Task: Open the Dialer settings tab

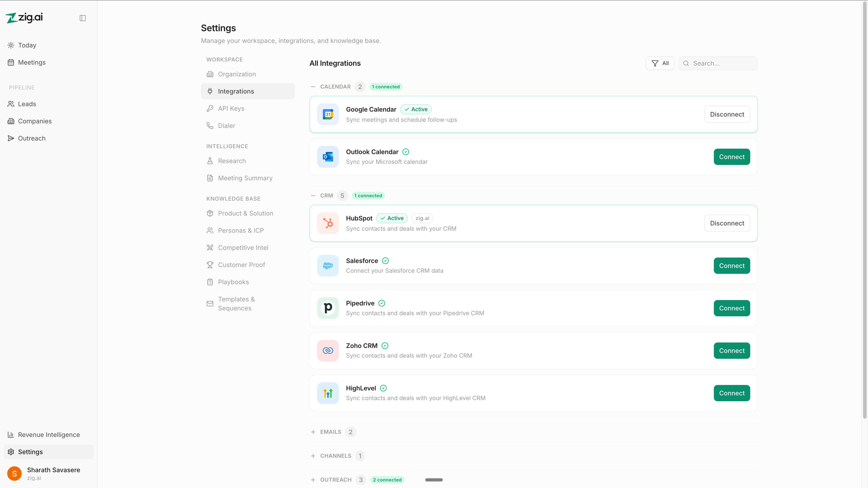Action: (x=248, y=126)
